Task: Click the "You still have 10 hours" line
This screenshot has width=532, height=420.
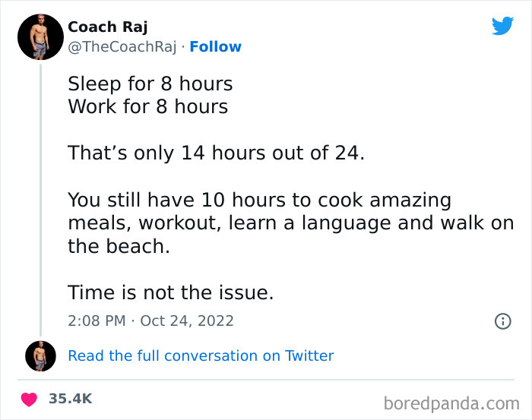Action: (259, 200)
